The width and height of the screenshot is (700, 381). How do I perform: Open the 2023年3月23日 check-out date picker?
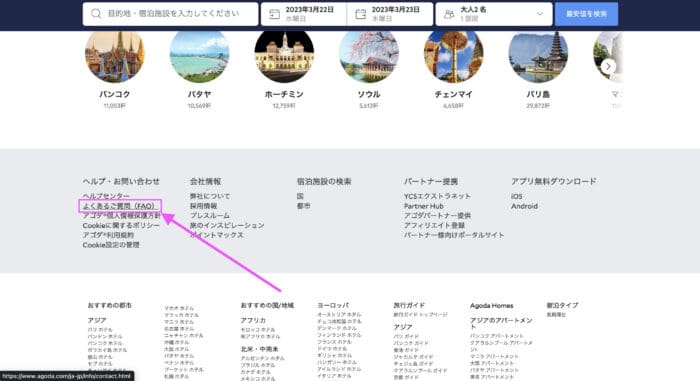click(390, 14)
